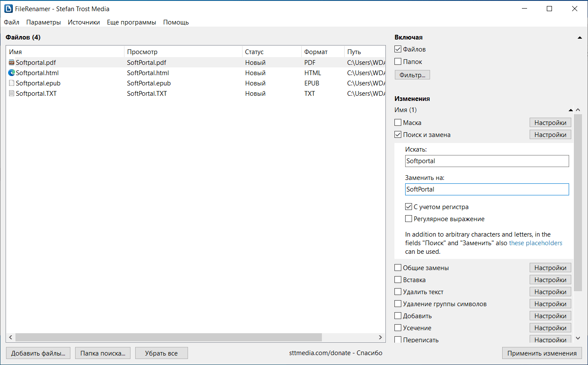Viewport: 588px width, 365px height.
Task: Tick the Удалить текст checkbox
Action: (x=398, y=292)
